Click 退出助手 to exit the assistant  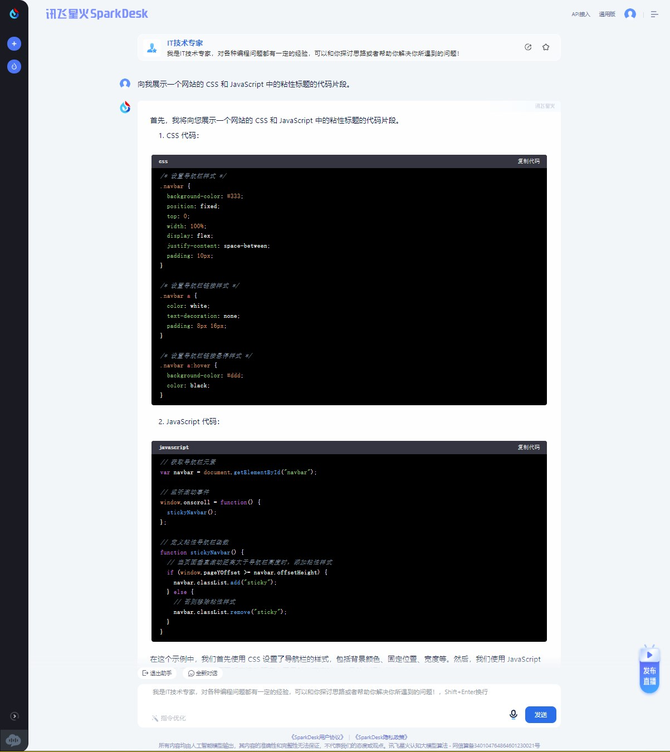157,673
